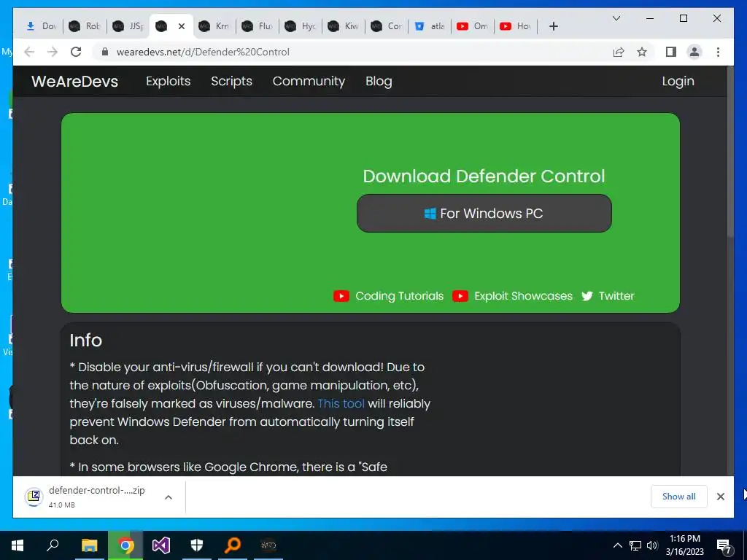Switch to the Downloads tab
The image size is (747, 560).
pyautogui.click(x=42, y=26)
